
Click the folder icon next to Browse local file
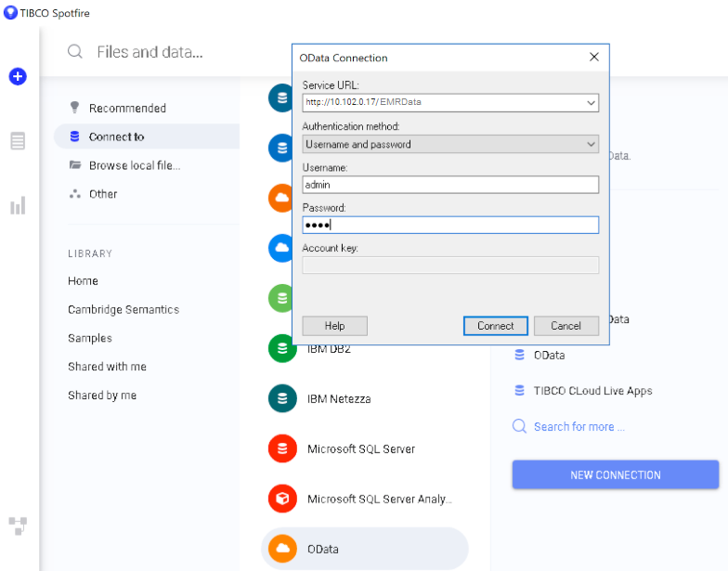pos(74,165)
